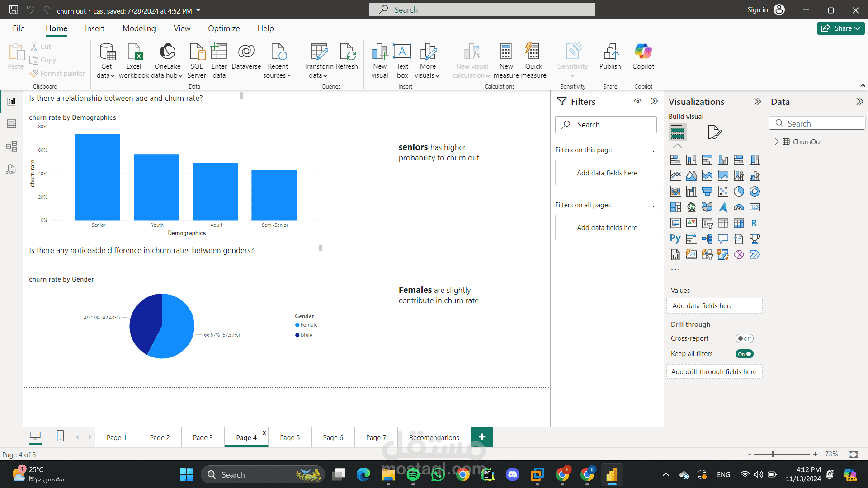Switch to Table view in sidebar
The image size is (868, 488).
tap(11, 124)
